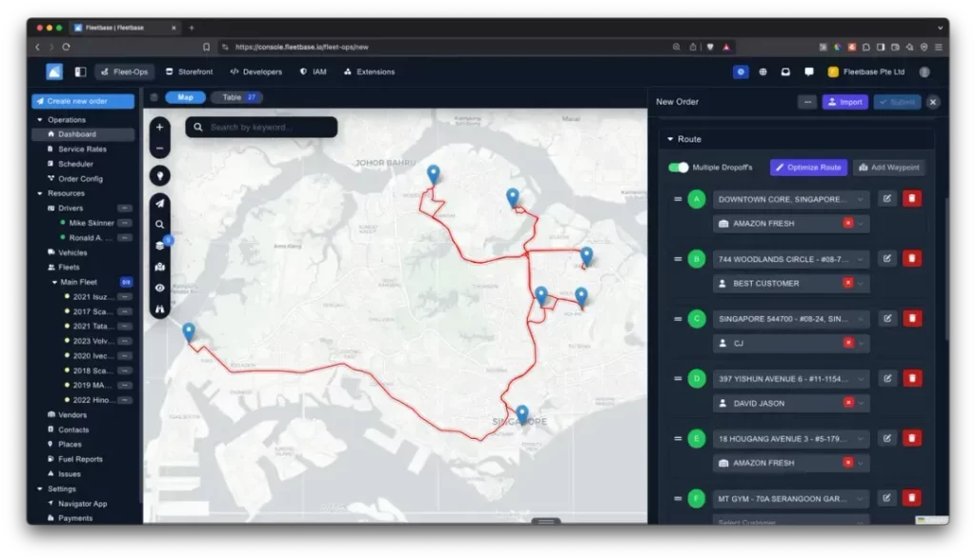This screenshot has width=976, height=560.
Task: Click the Search by keyword field
Action: [x=261, y=127]
